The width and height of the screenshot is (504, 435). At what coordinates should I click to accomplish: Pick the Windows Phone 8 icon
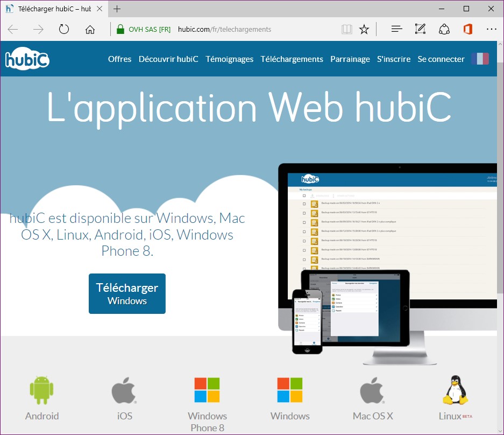tap(207, 390)
